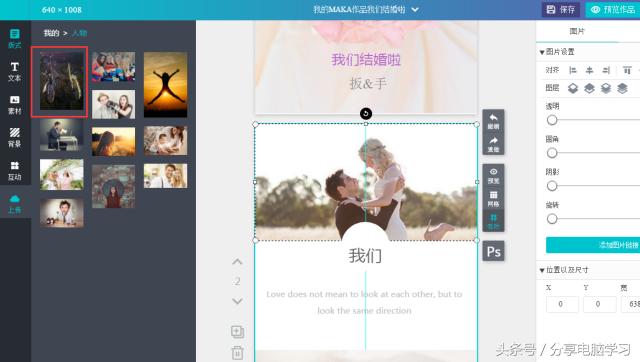
Task: Click the 添加图片链接 add image link button
Action: tap(593, 245)
